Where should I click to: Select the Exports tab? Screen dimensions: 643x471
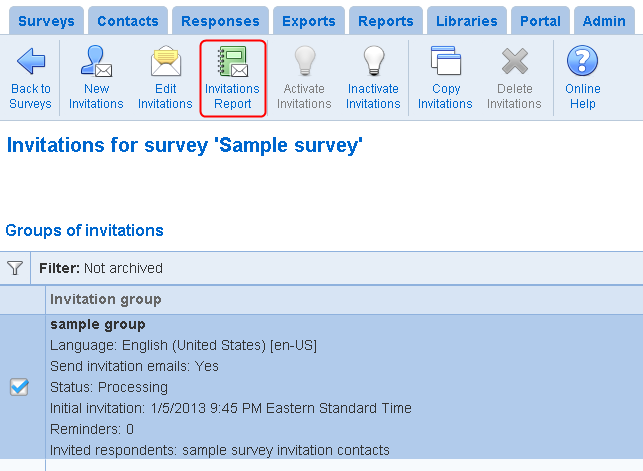click(309, 21)
